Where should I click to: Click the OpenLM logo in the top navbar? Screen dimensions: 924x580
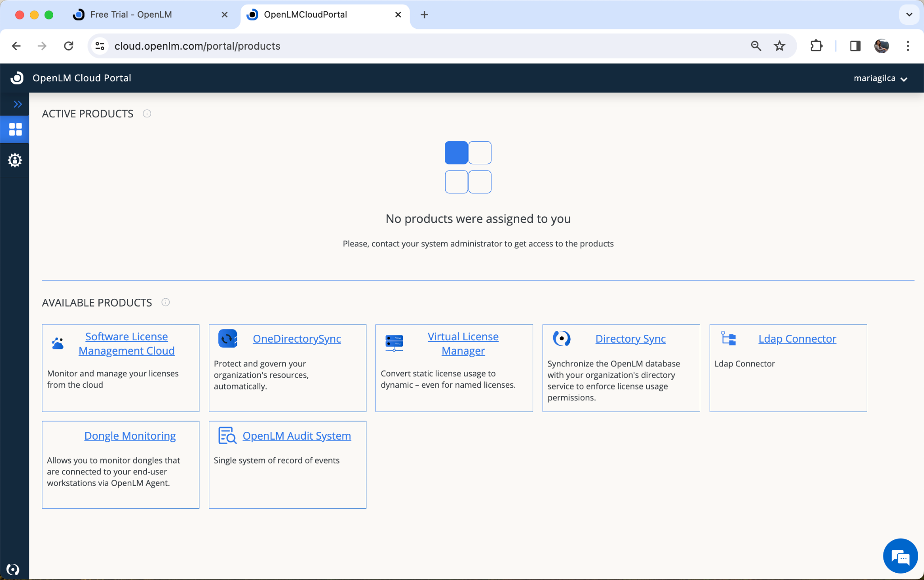point(17,78)
